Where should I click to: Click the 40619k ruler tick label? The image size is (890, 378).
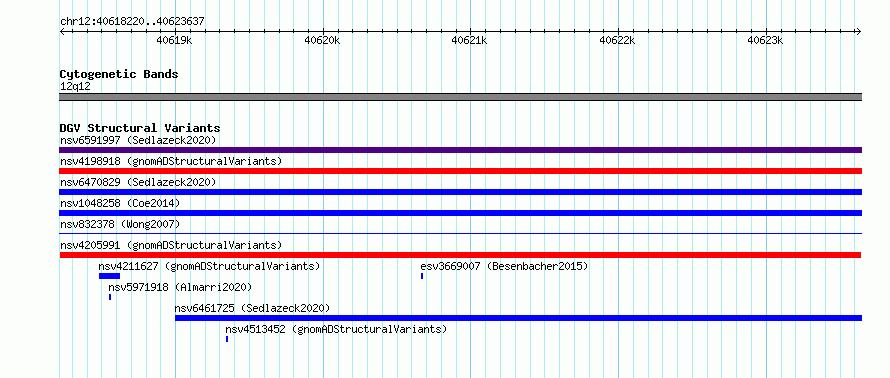click(x=174, y=40)
